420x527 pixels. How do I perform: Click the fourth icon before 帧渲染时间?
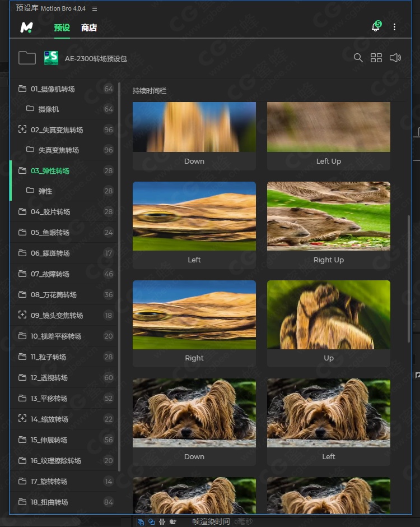coord(173,521)
